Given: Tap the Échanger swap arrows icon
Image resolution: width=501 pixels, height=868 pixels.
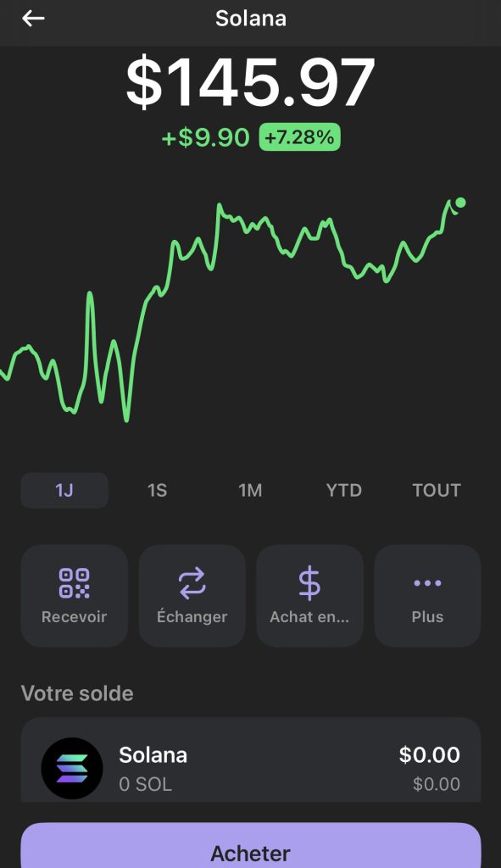Looking at the screenshot, I should 192,583.
